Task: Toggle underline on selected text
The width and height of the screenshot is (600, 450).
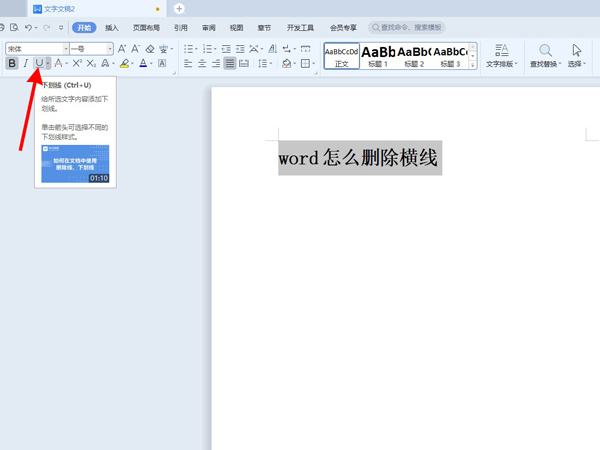Action: (x=39, y=64)
